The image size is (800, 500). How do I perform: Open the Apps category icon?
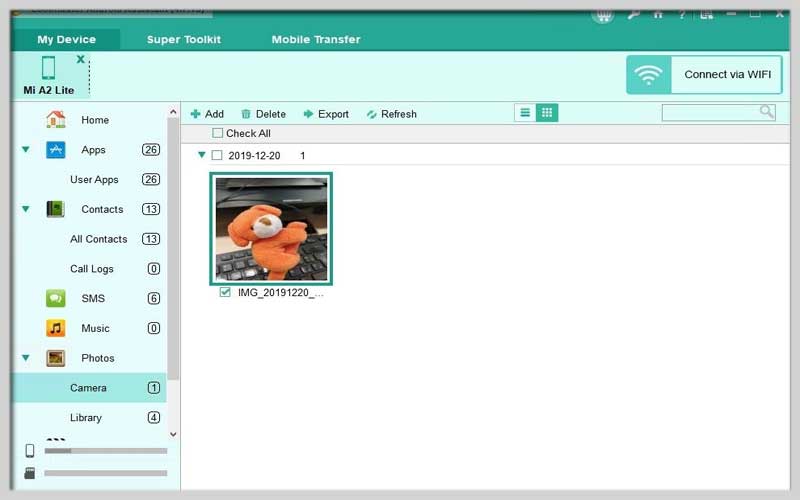tap(56, 150)
